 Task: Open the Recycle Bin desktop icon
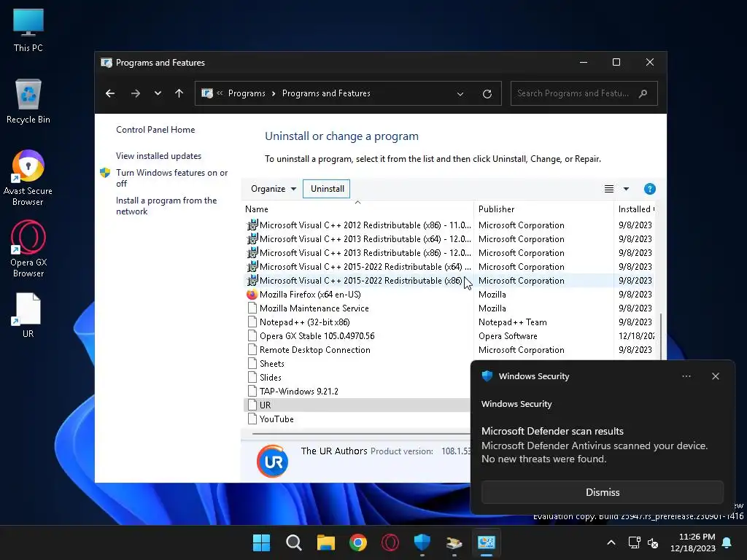[x=28, y=101]
